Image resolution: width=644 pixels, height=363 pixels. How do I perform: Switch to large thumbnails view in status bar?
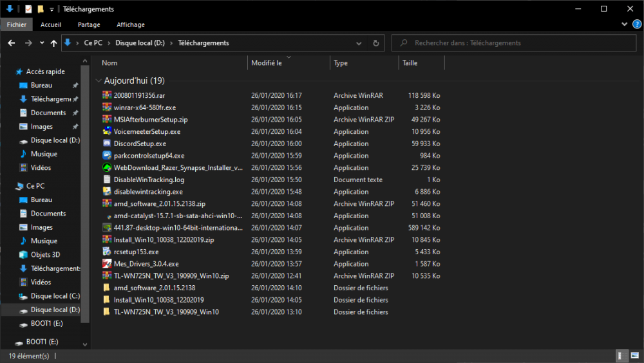(634, 355)
